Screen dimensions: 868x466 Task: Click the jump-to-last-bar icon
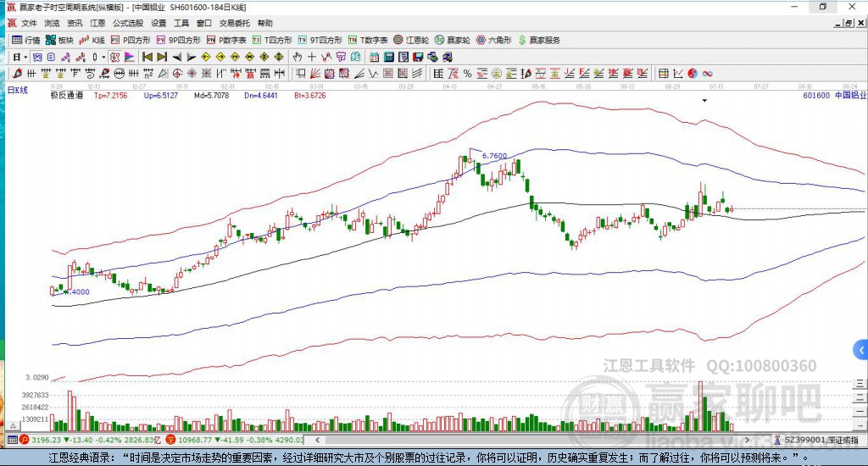(162, 57)
